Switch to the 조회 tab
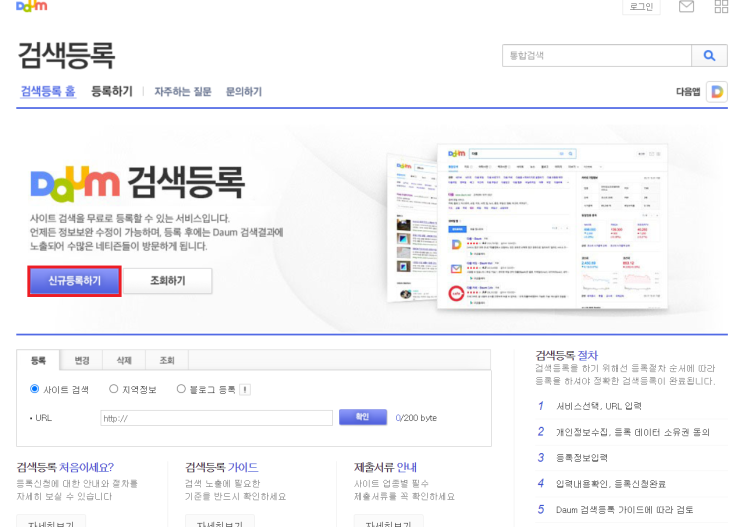This screenshot has width=743, height=527. (x=167, y=361)
